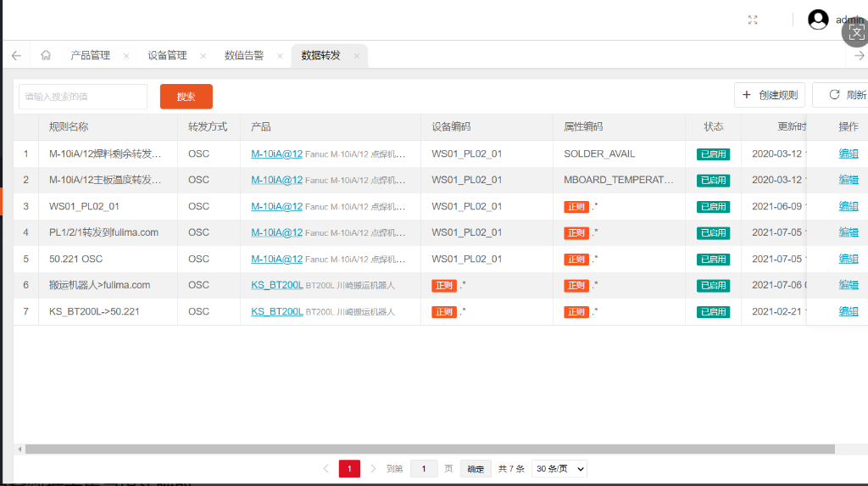Toggle fullscreen mode icon
Screen dimensions: 868x486
(753, 20)
